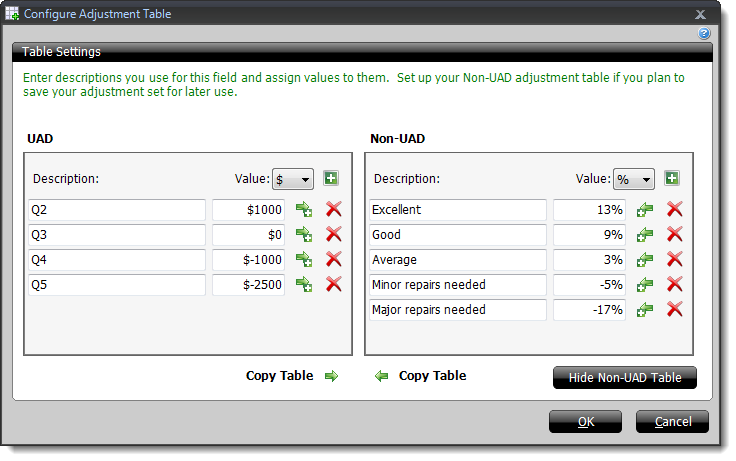Delete the Excellent row with red X

tap(675, 210)
